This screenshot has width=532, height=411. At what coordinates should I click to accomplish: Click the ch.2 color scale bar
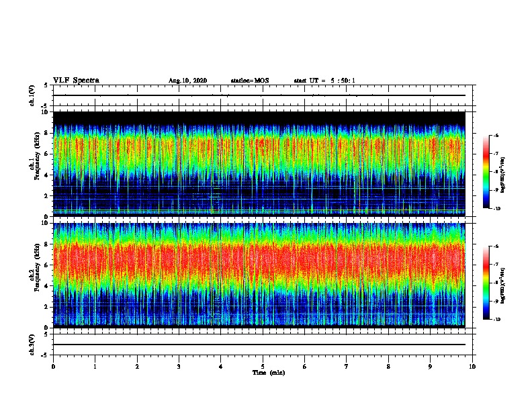click(x=486, y=283)
